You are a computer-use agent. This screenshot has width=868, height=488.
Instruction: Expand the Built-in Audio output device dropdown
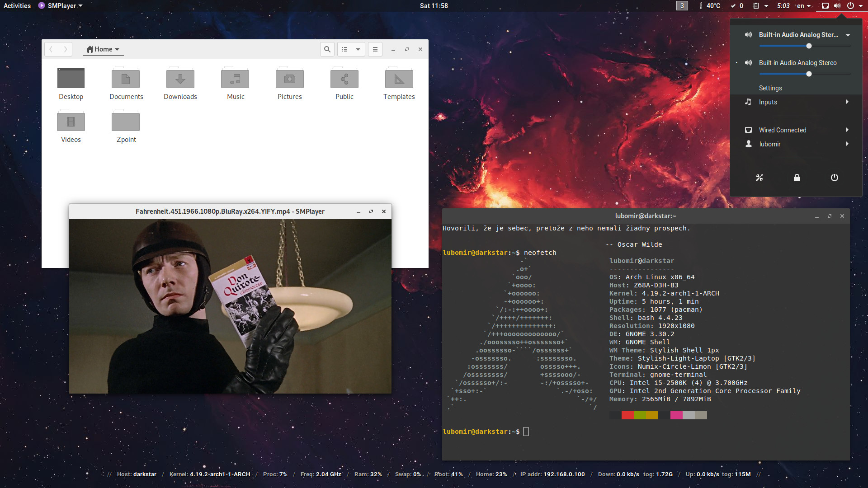pos(848,35)
